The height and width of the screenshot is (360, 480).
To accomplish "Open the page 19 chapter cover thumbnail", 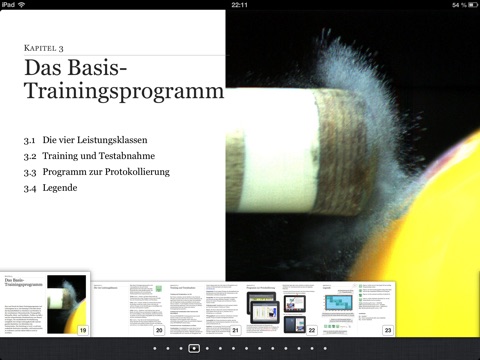I will tap(45, 305).
